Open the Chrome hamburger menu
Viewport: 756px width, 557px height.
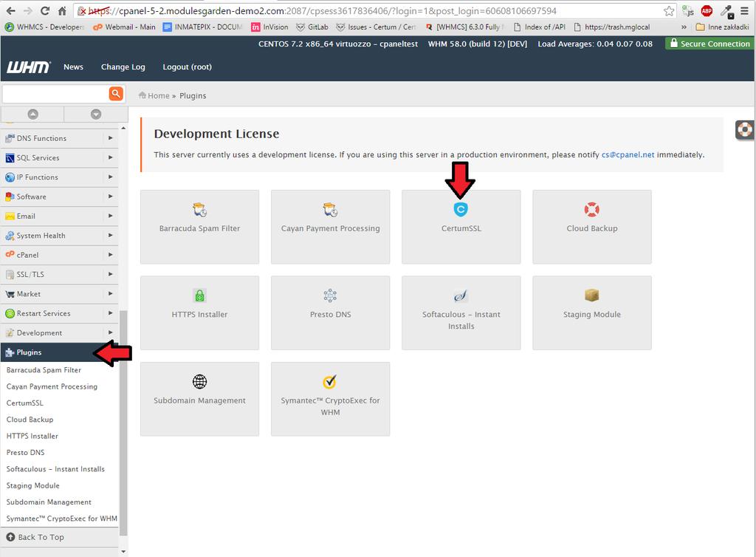click(x=745, y=10)
